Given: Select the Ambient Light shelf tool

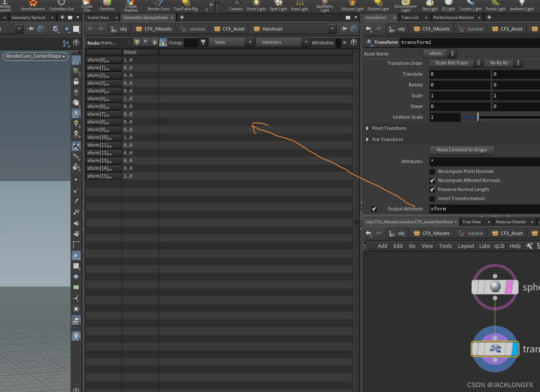Looking at the screenshot, I should [x=521, y=6].
